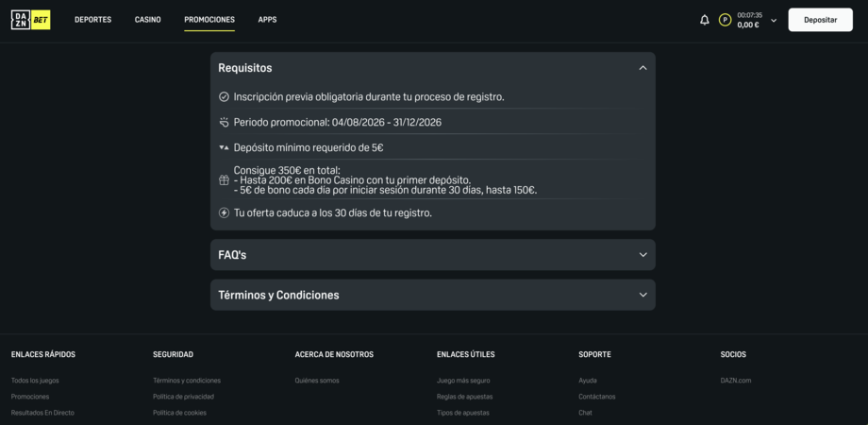Viewport: 868px width, 425px height.
Task: Click the 0,00 € balance text
Action: coord(748,25)
